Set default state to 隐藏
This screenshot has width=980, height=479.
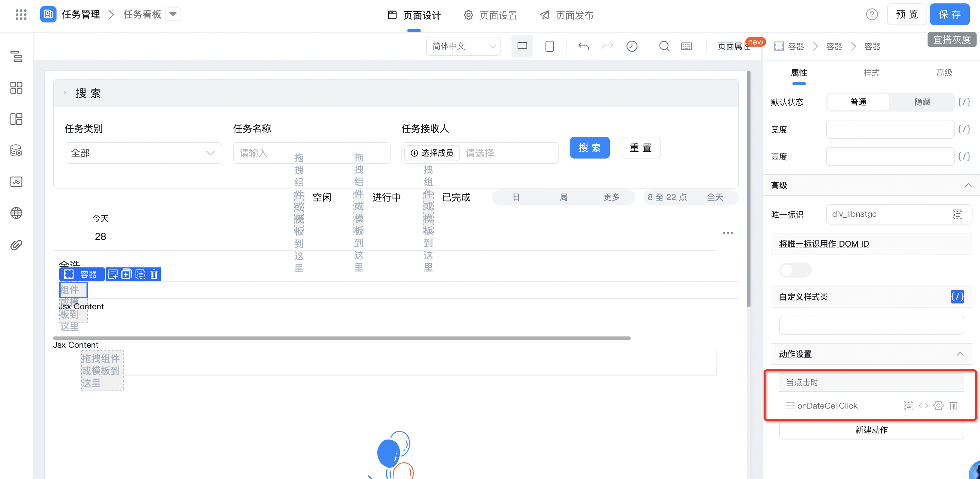922,102
